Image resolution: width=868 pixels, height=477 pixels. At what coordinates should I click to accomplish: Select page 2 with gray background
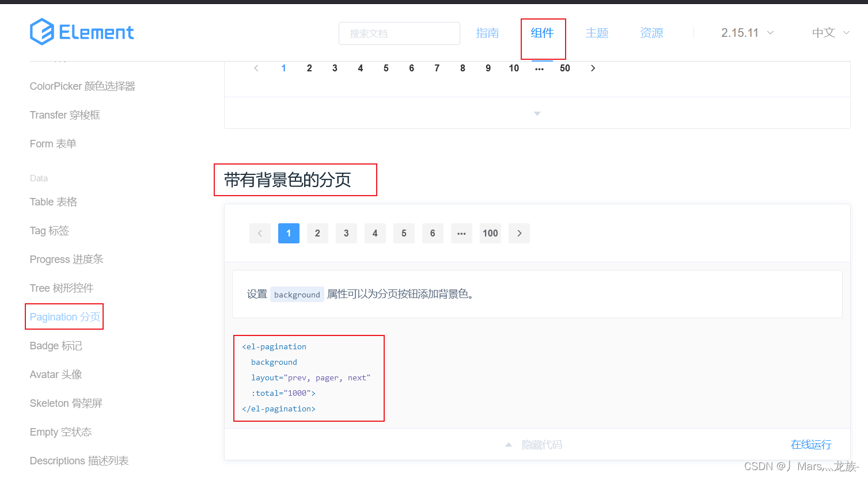pyautogui.click(x=317, y=233)
